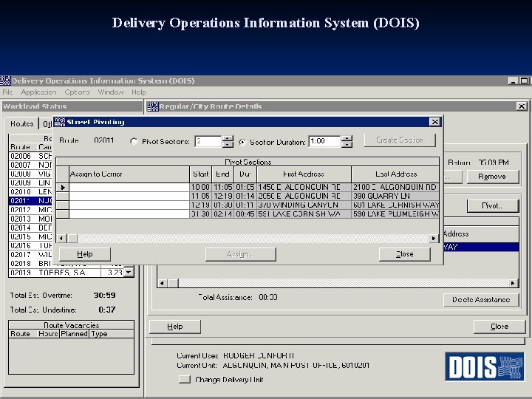Click Assign to Carrier cell for 11:05 row
This screenshot has width=532, height=399.
point(129,196)
